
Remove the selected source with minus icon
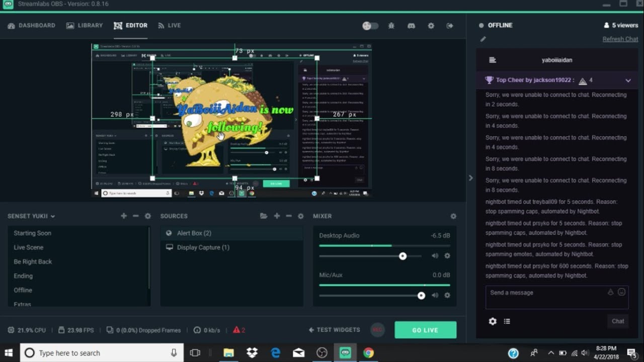[x=289, y=216]
